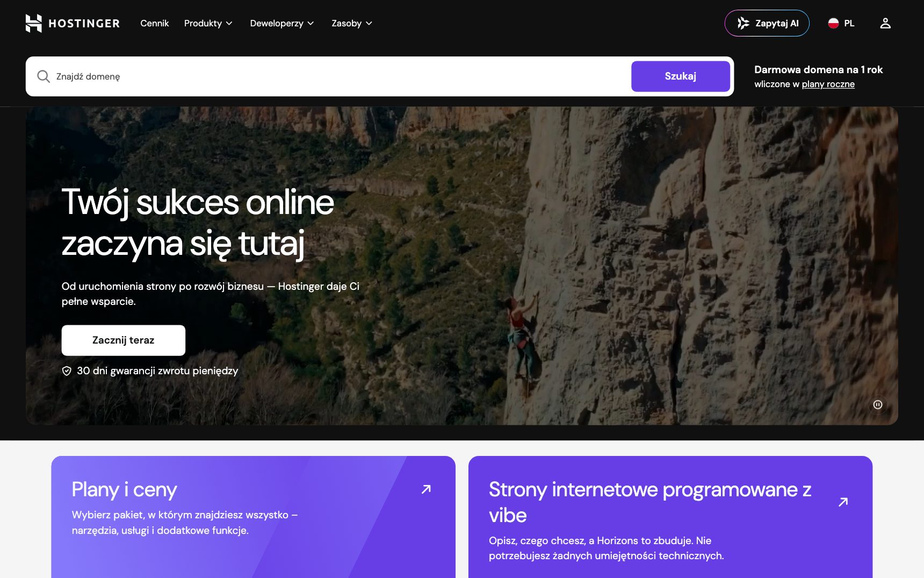This screenshot has width=924, height=578.
Task: Click '30 dni gwarancji zwrotu pieniędzy' text
Action: [157, 371]
